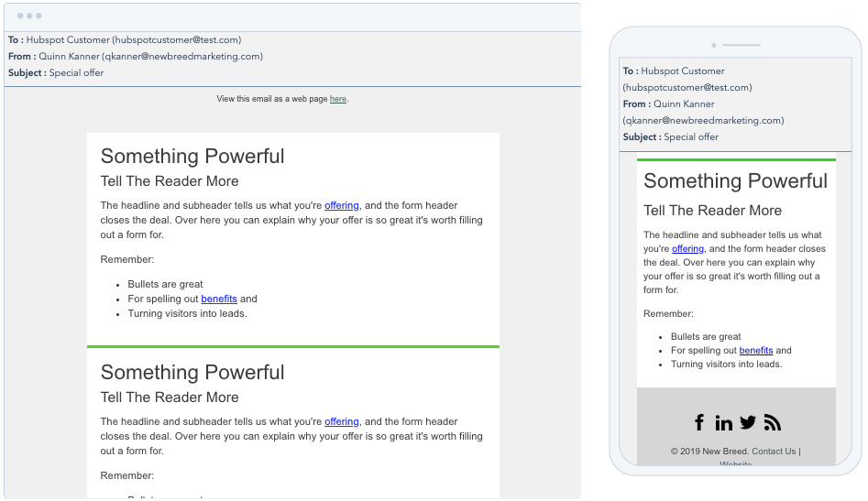Click first 'Tell The Reader More' desktop subheading
Screen dimensions: 868x501
pos(170,181)
